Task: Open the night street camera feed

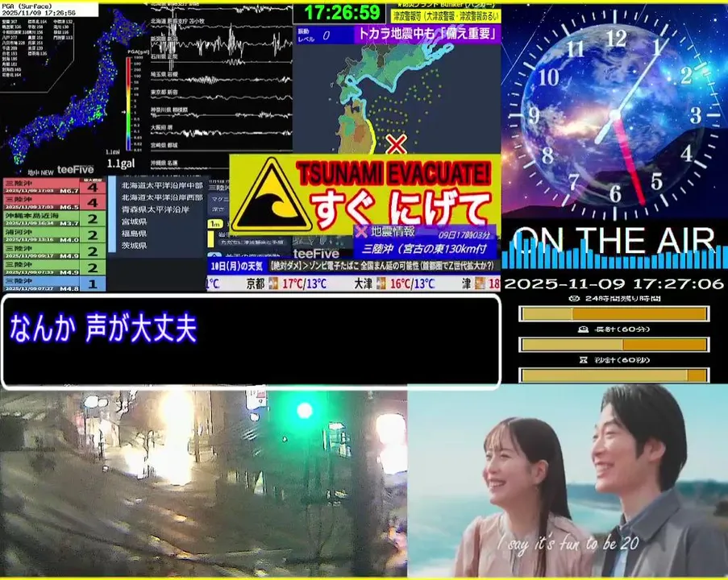Action: pyautogui.click(x=204, y=483)
